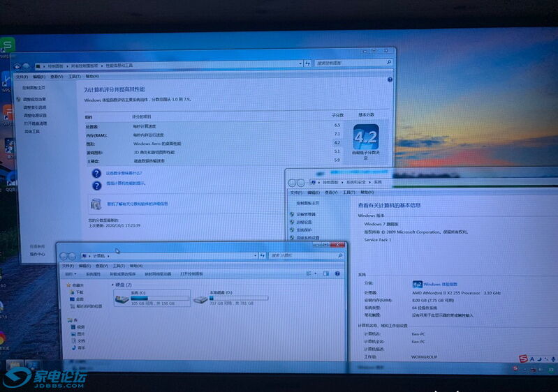Click 调整索引选项 link in left pane
558x392 pixels.
pos(35,107)
